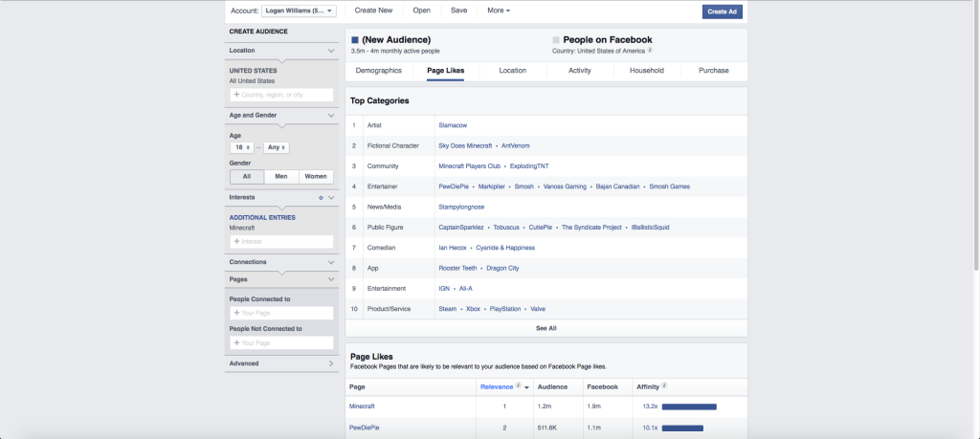Open PewDiePie in Entertainer row
This screenshot has width=980, height=439.
pos(454,187)
